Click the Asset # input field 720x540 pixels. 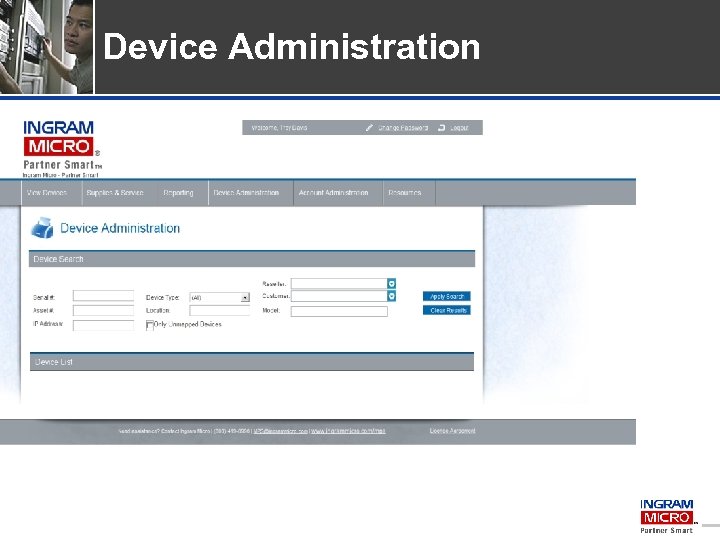click(103, 310)
